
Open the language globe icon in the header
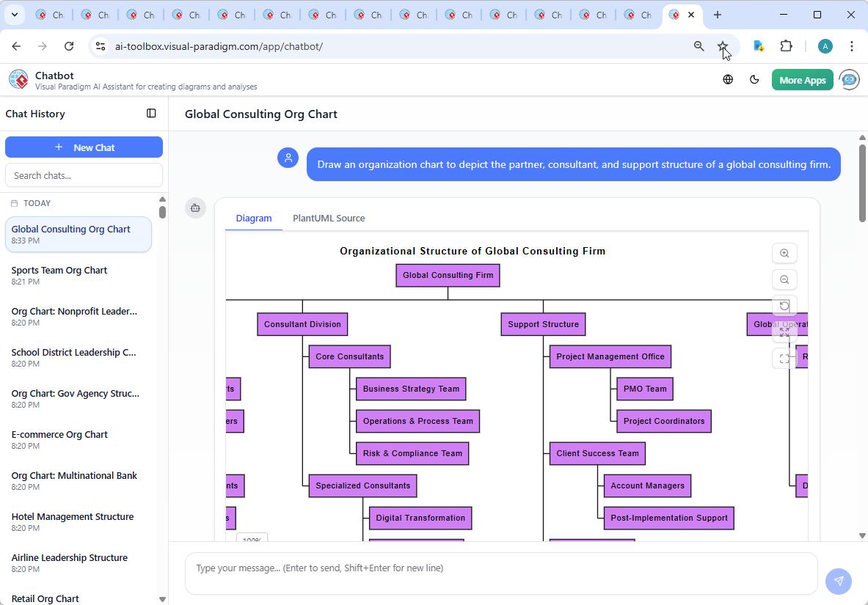(728, 79)
